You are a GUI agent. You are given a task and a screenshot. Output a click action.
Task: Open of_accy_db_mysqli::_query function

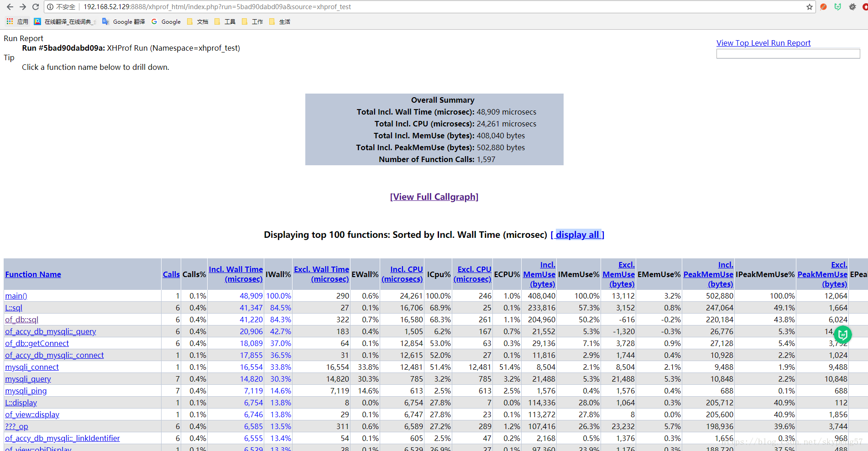51,331
